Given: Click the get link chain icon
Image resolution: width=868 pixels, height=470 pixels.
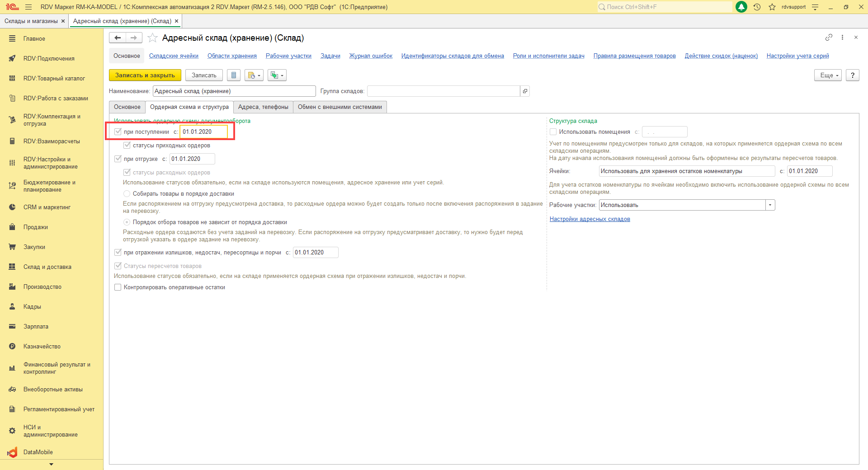Looking at the screenshot, I should [x=828, y=38].
